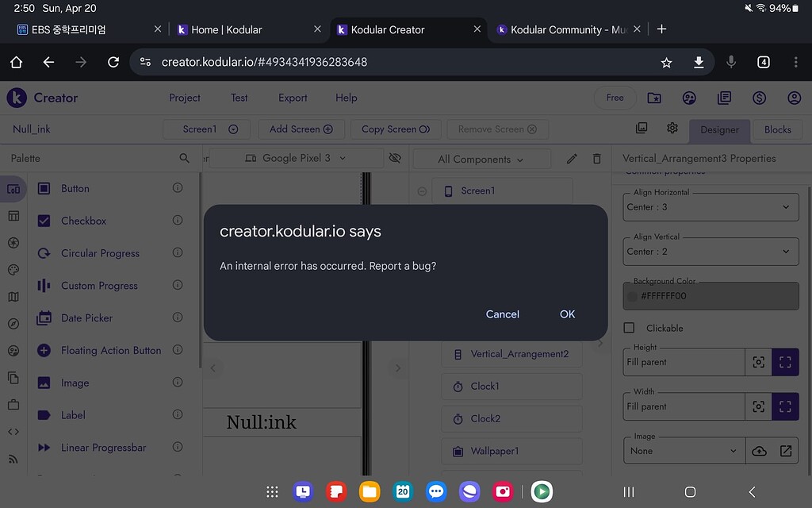
Task: Open project settings via the gear icon
Action: click(x=672, y=128)
